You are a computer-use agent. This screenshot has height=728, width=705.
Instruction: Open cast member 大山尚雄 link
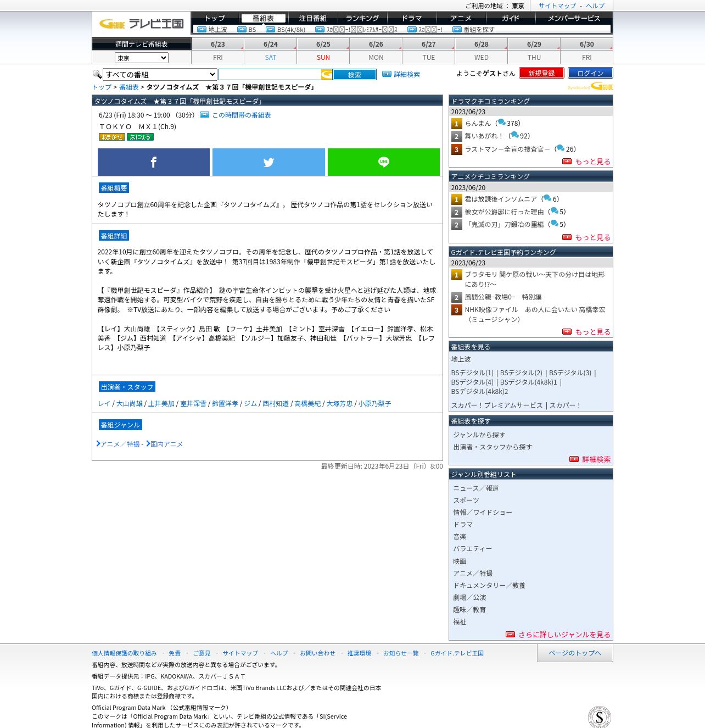[129, 403]
